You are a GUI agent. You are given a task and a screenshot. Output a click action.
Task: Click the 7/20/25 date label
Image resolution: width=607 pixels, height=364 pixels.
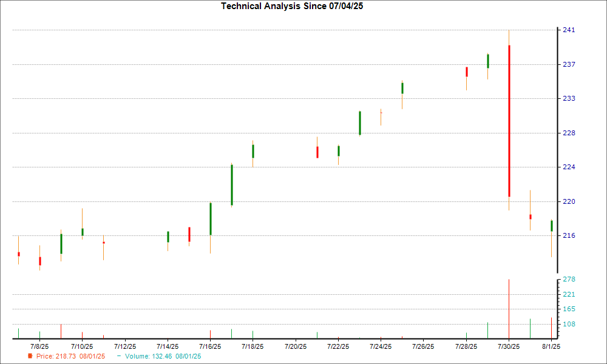(296, 346)
